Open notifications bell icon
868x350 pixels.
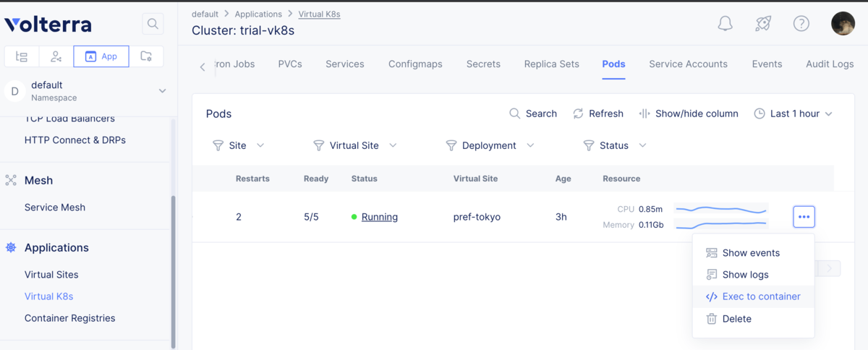[x=725, y=24]
